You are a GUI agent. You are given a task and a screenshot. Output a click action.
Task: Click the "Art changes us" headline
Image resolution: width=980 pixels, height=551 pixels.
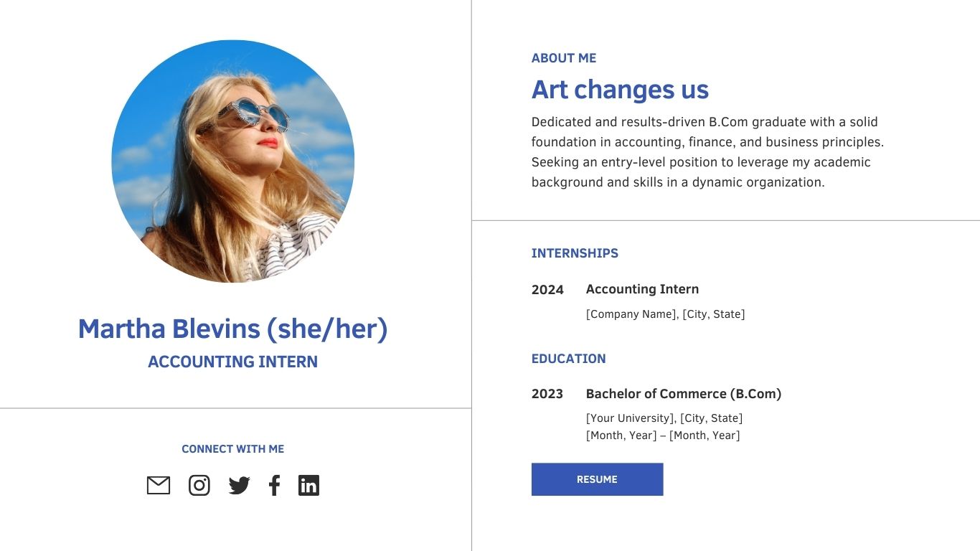pos(620,90)
